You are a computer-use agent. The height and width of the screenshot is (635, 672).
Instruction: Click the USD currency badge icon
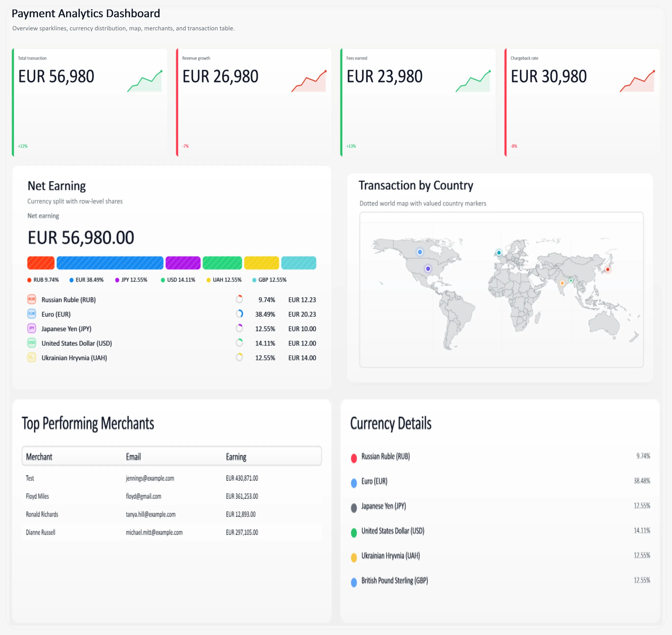click(x=32, y=343)
